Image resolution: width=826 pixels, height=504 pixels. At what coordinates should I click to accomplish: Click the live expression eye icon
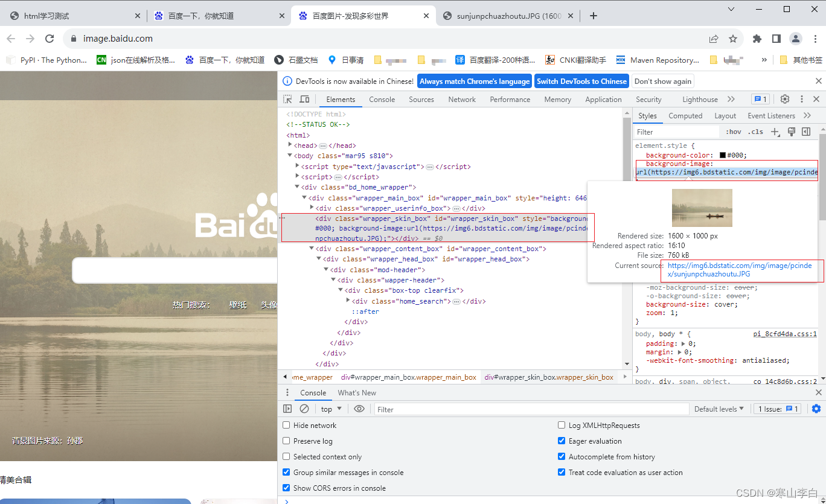(359, 409)
